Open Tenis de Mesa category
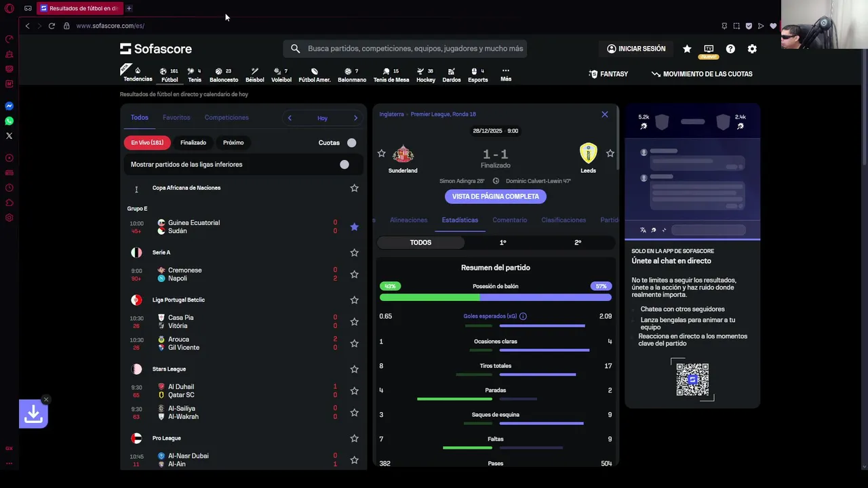The image size is (868, 488). coord(391,75)
